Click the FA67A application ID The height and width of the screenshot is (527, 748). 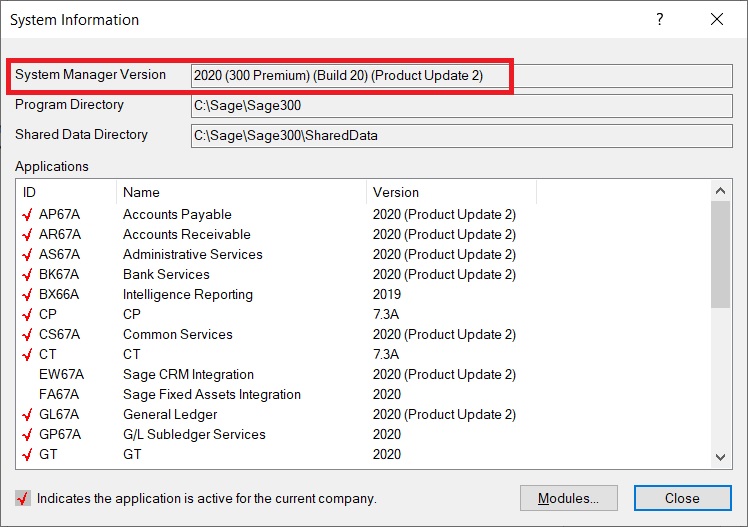pyautogui.click(x=59, y=395)
